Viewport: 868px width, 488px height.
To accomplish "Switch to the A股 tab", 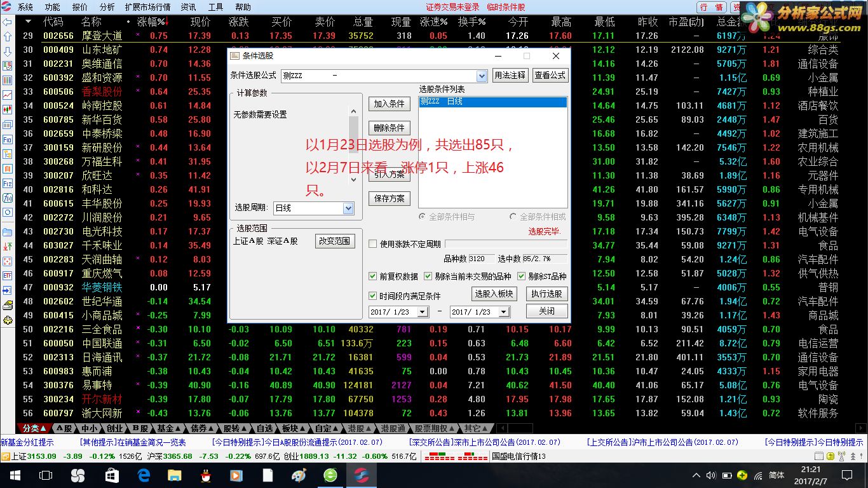I will click(x=64, y=428).
